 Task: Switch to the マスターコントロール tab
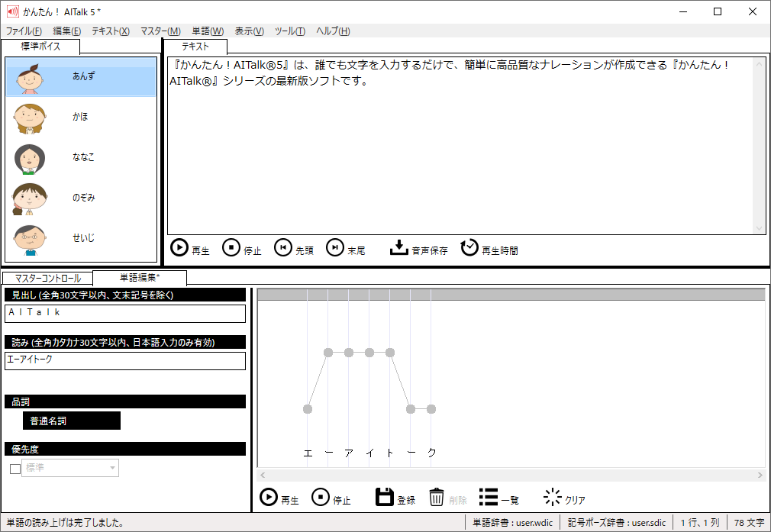pos(47,278)
